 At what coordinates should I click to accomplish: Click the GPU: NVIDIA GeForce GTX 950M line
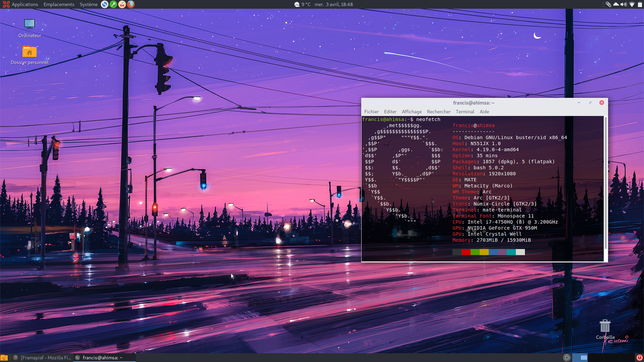click(x=495, y=228)
